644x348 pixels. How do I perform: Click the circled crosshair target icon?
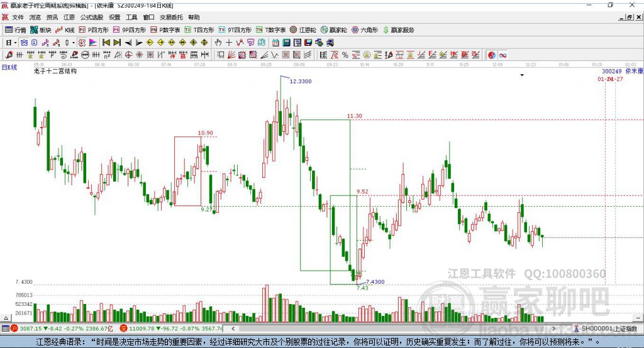(x=128, y=55)
